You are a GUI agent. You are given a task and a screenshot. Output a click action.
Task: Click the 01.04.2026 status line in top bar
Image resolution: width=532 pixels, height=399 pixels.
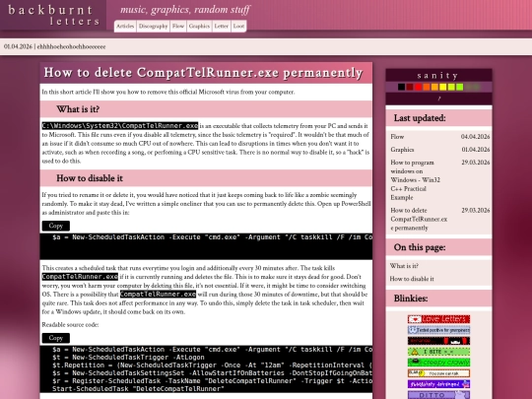click(x=54, y=47)
